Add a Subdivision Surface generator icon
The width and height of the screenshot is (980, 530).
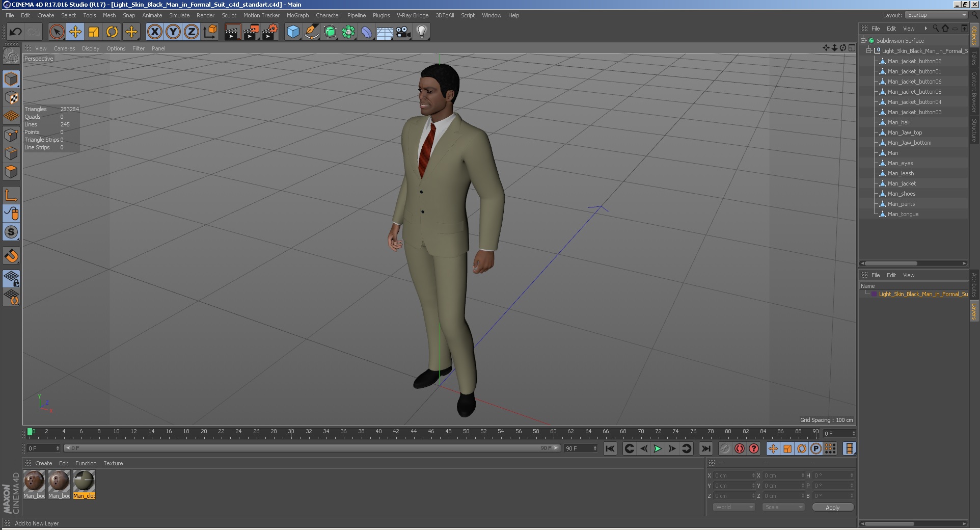330,32
